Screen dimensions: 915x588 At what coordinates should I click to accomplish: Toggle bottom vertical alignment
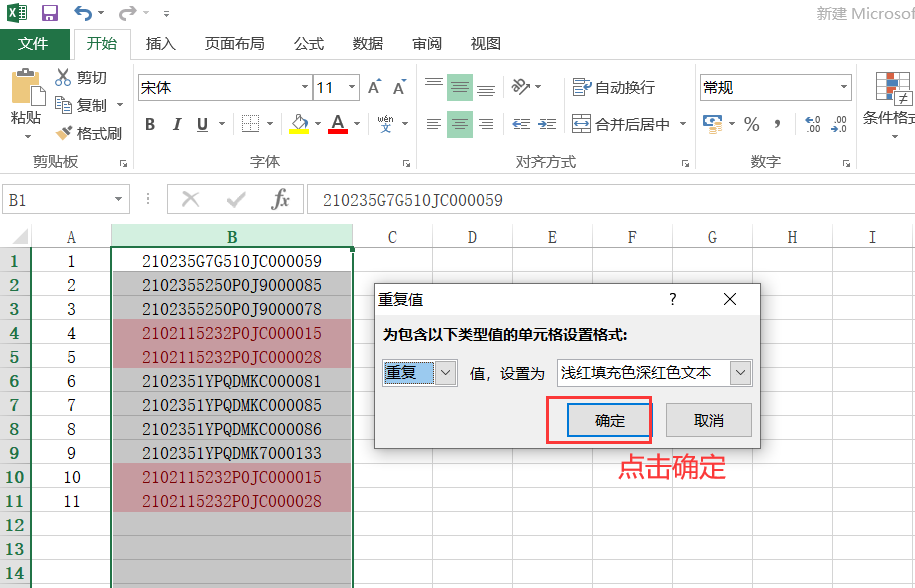pos(486,88)
